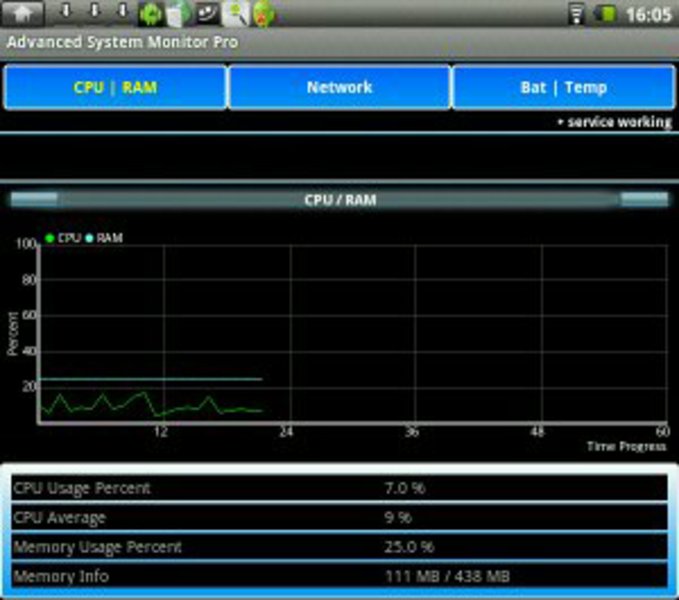Tap the green CPU legend marker

pos(49,238)
